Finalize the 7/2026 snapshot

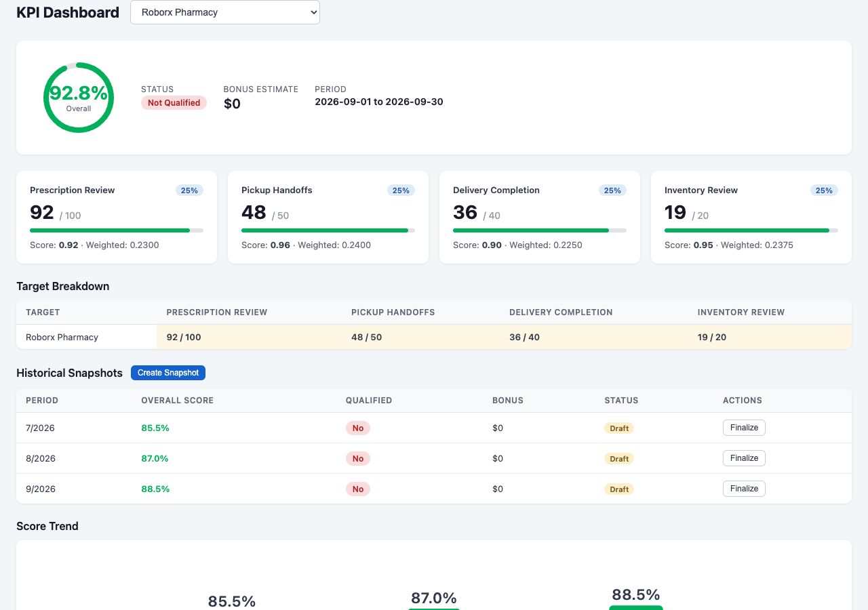click(x=744, y=428)
